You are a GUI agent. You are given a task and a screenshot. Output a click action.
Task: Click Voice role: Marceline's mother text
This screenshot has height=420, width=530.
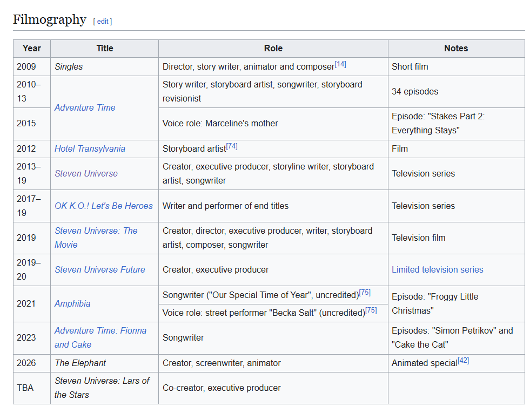pos(220,124)
